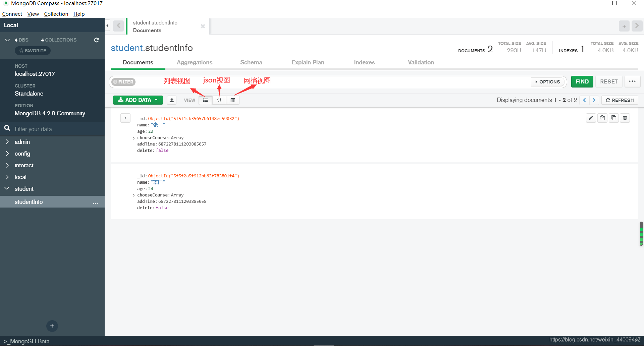Click addTime value ending in 5058
This screenshot has height=346, width=644.
(182, 201)
